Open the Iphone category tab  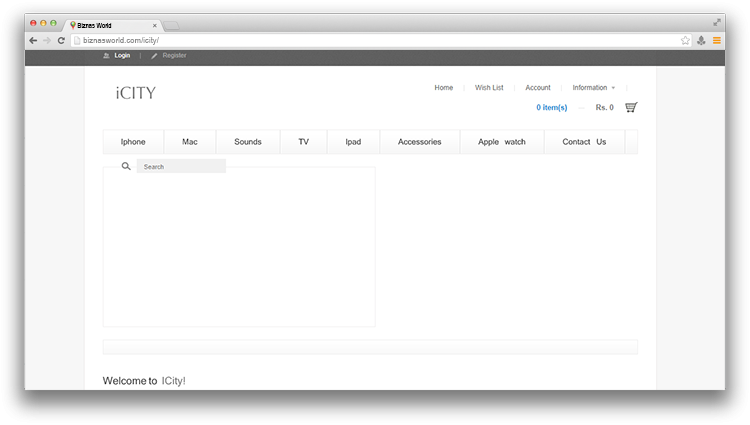133,142
